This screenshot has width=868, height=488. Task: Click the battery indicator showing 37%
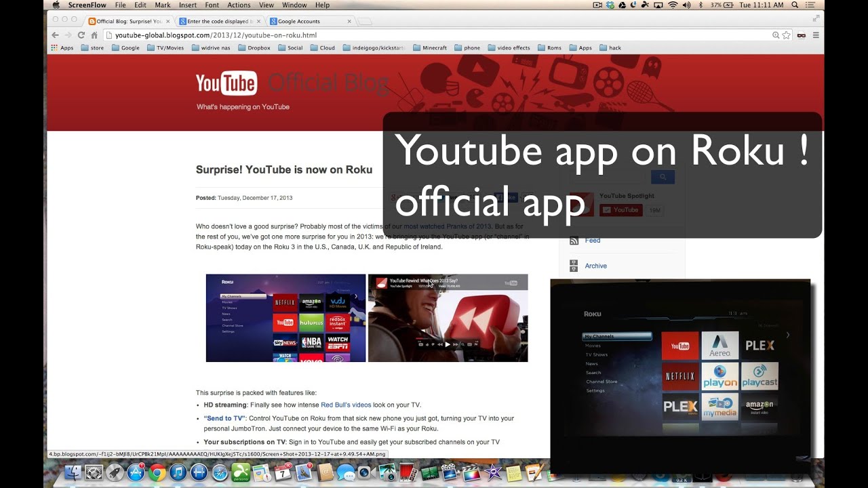coord(723,5)
